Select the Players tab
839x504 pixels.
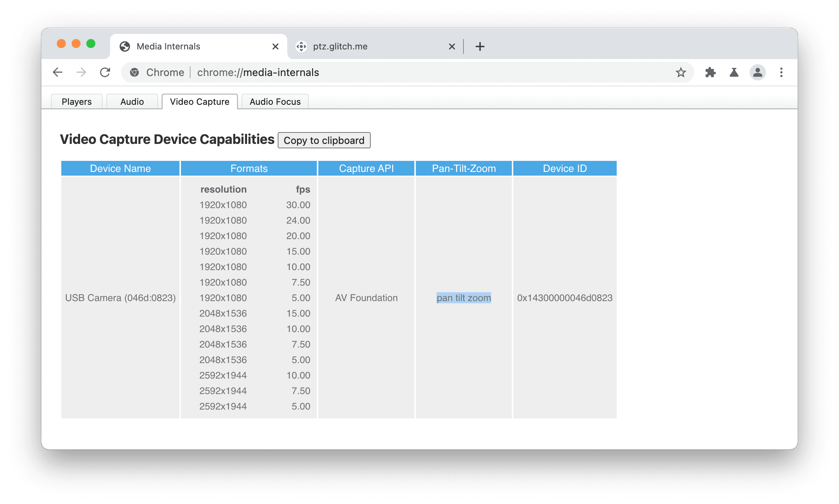[77, 101]
